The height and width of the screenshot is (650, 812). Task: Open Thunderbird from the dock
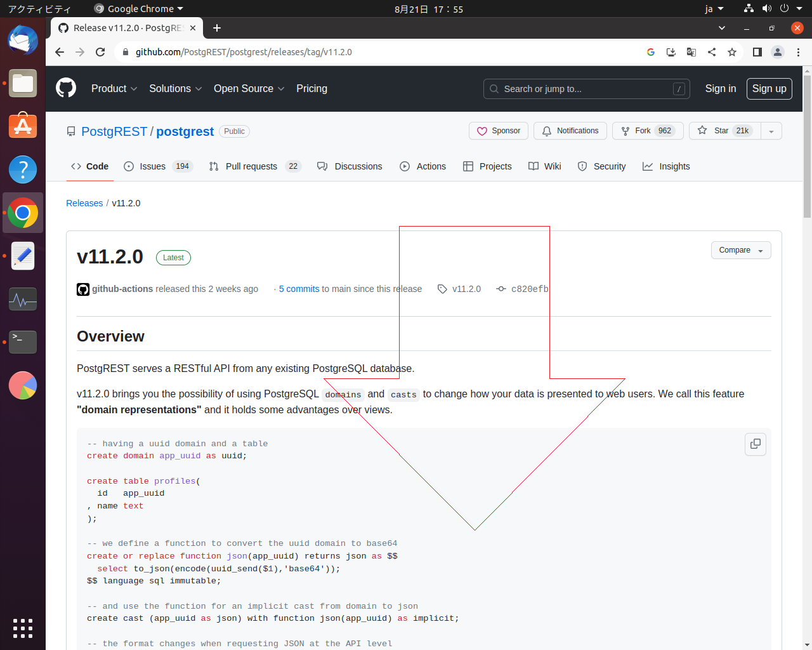23,40
